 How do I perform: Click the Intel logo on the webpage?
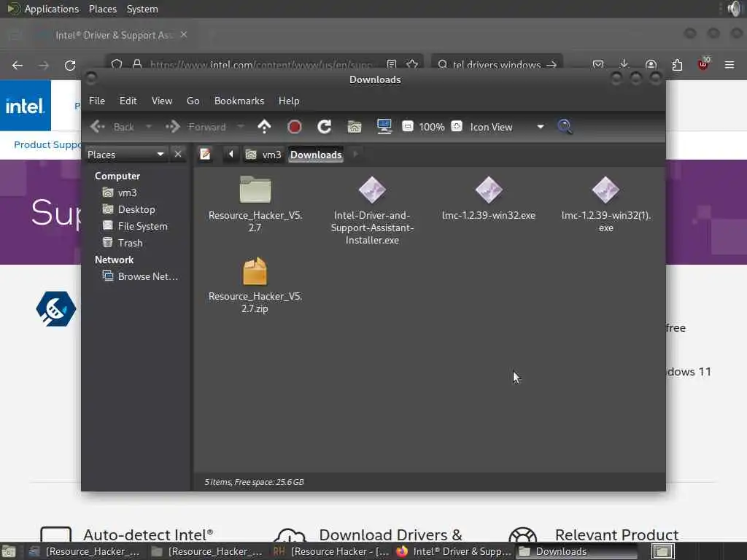tap(26, 106)
